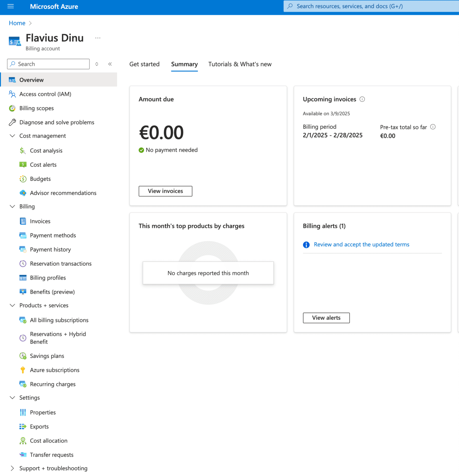Click the Transfer requests icon
Screen dimensions: 459x476
coord(23,455)
